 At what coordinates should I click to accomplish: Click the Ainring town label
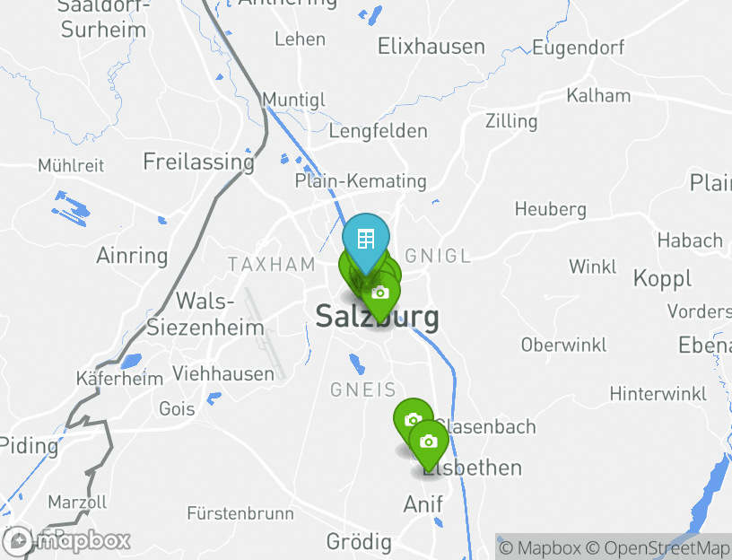pos(132,256)
